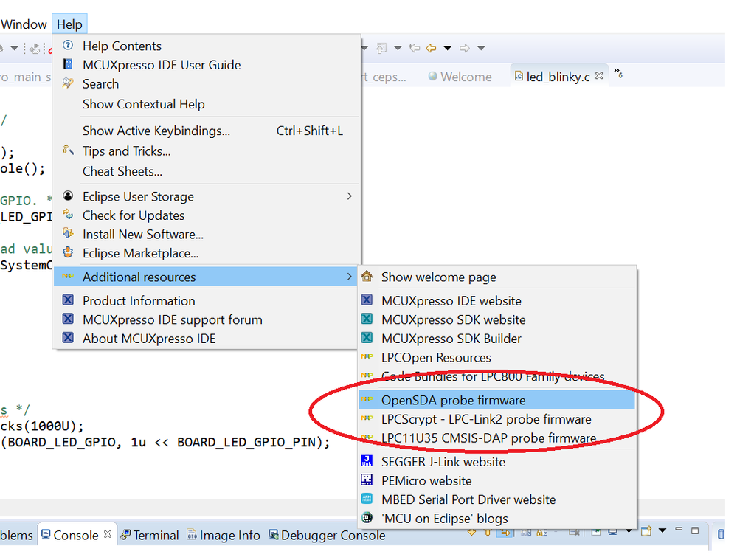737x560 pixels.
Task: Open the Help menu in menu bar
Action: point(69,24)
